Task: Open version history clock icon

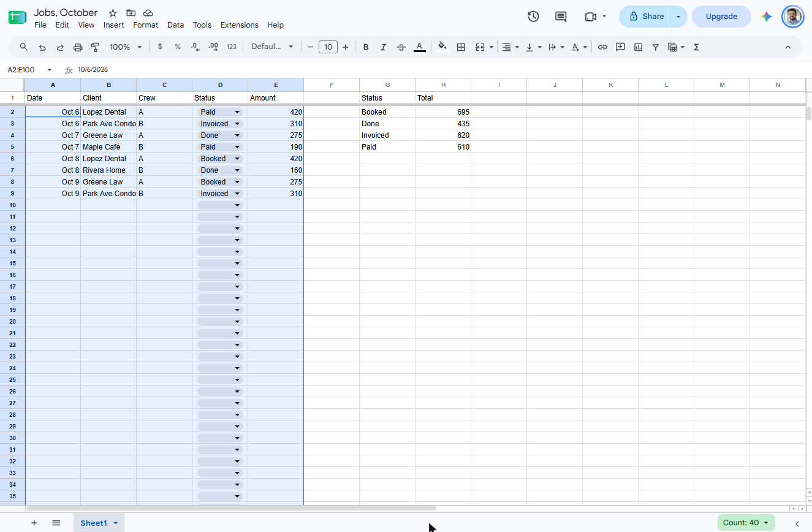Action: click(533, 17)
